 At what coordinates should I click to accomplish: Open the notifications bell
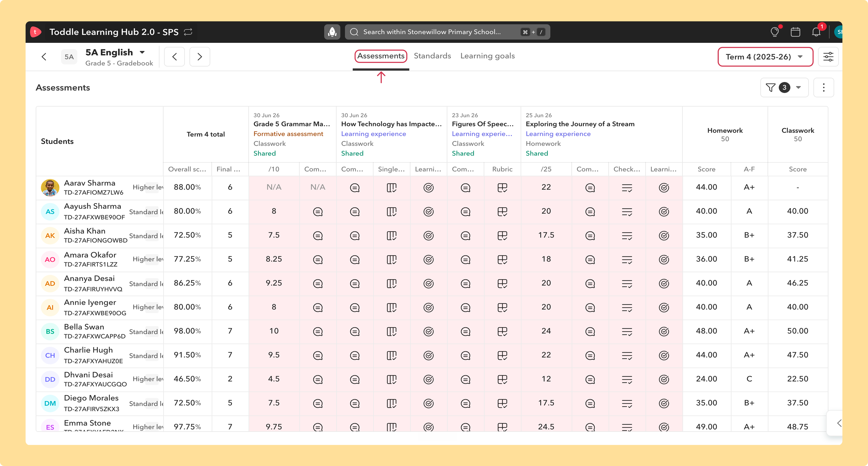(x=816, y=32)
